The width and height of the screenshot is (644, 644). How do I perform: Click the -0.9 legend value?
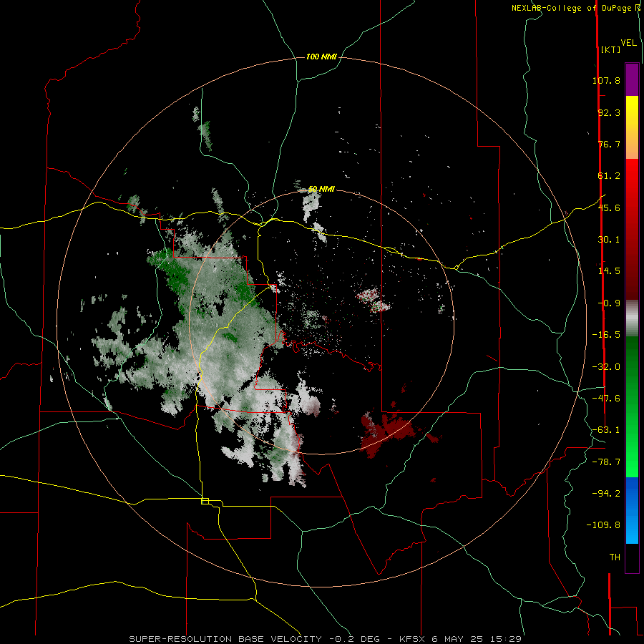609,303
